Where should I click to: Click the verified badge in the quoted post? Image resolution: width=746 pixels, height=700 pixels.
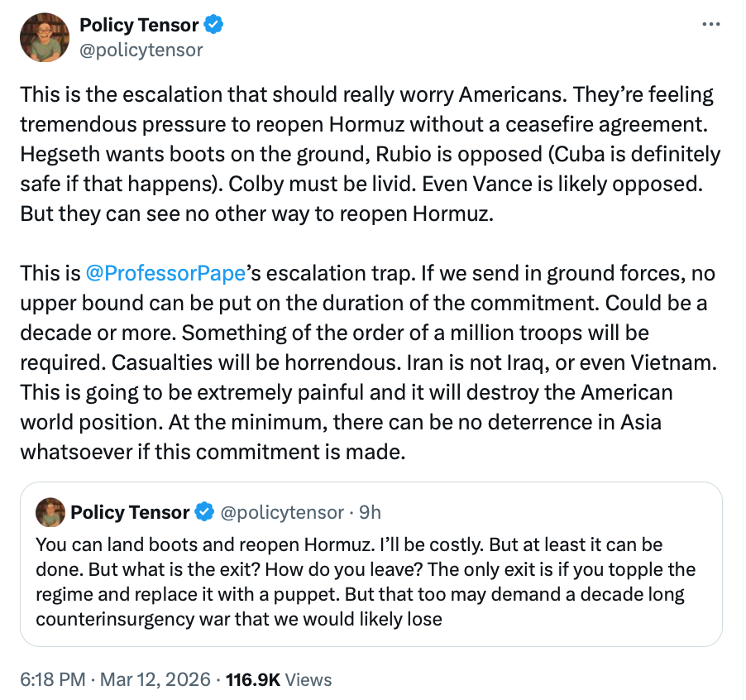click(x=204, y=512)
